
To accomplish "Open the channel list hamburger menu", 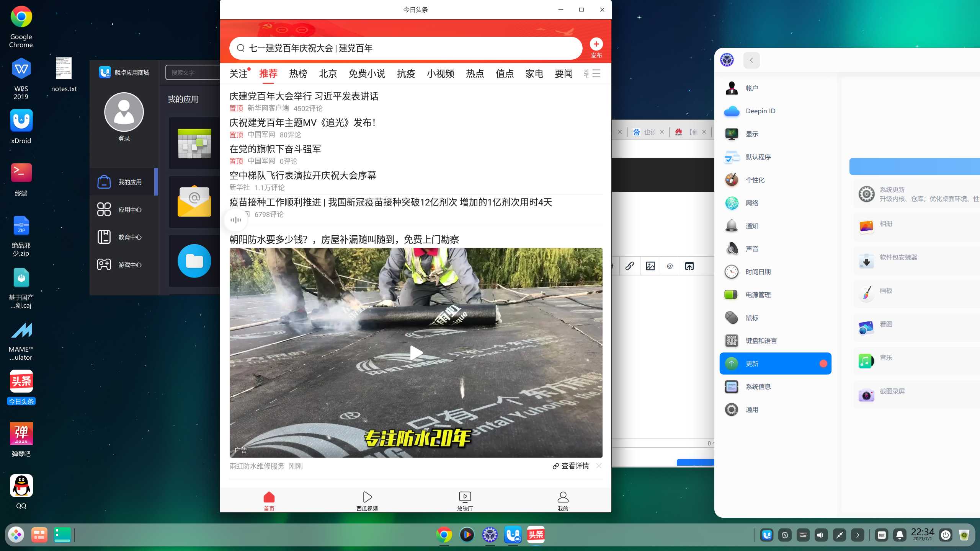I will click(596, 73).
